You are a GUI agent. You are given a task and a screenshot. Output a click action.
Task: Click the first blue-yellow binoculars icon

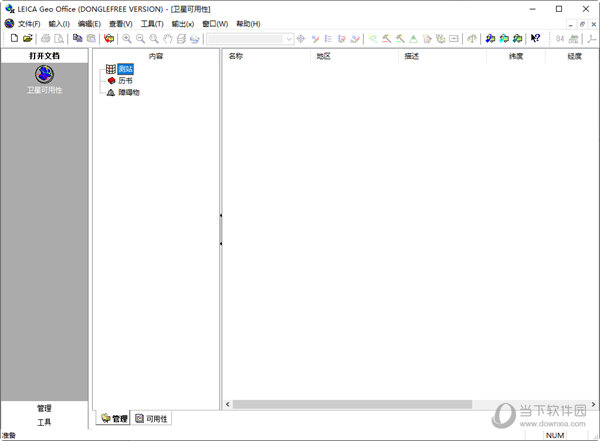point(490,38)
